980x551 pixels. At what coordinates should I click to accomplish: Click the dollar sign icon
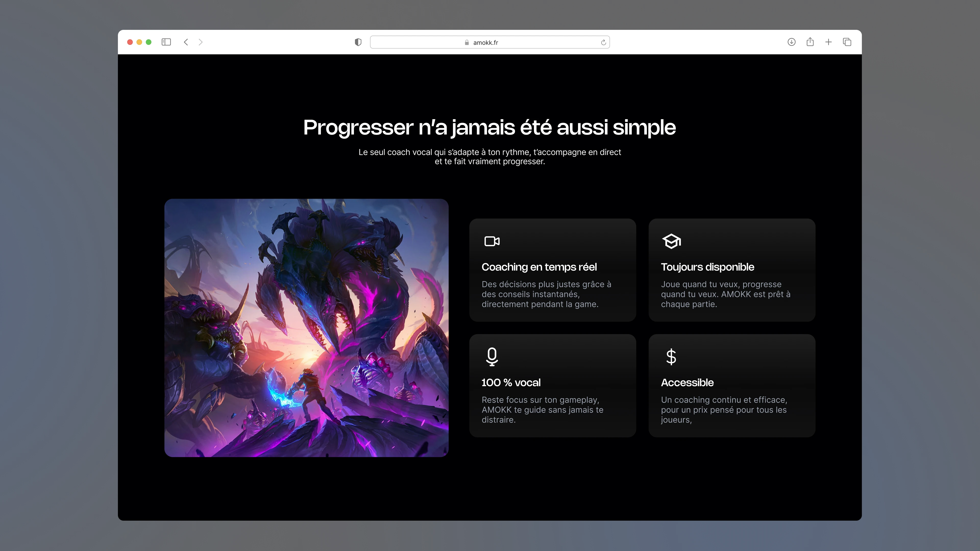671,357
